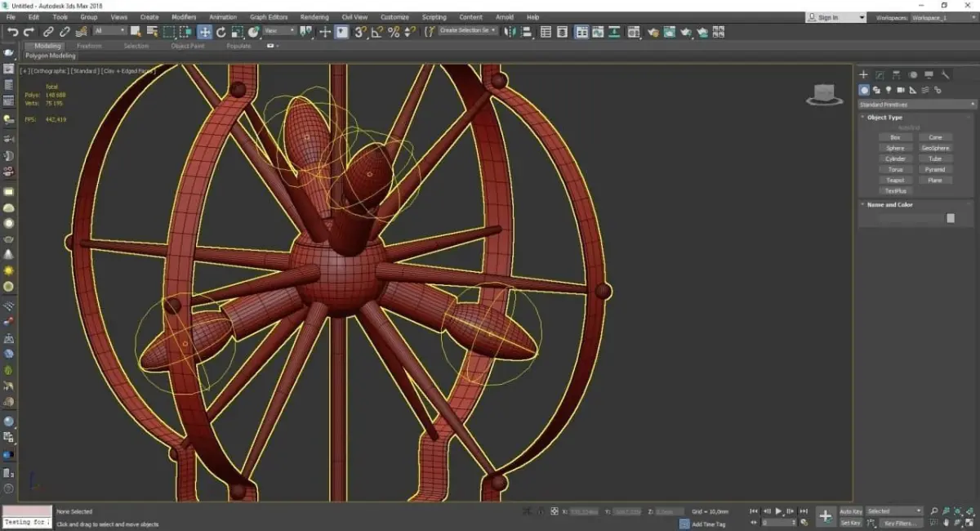Click the Mirror tool icon
This screenshot has height=531, width=980.
[510, 32]
